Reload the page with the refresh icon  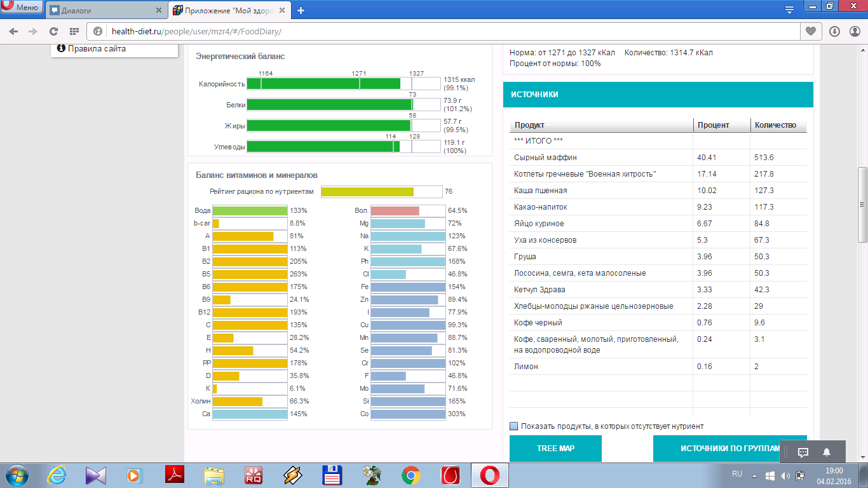click(x=53, y=31)
